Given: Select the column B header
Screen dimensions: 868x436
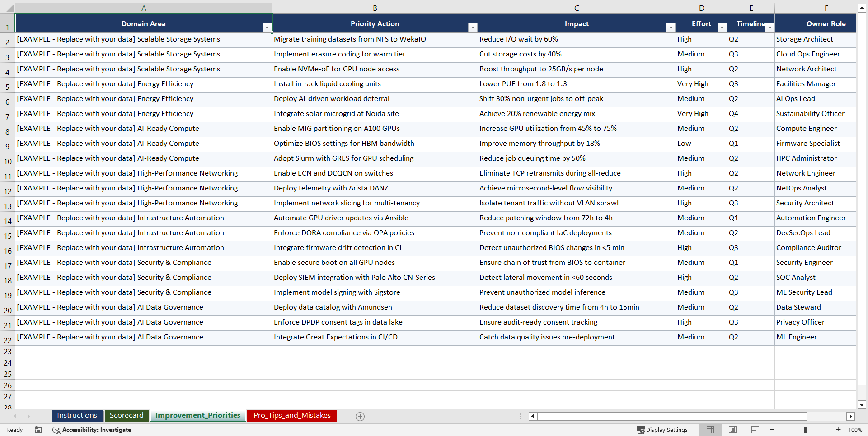Looking at the screenshot, I should tap(375, 8).
